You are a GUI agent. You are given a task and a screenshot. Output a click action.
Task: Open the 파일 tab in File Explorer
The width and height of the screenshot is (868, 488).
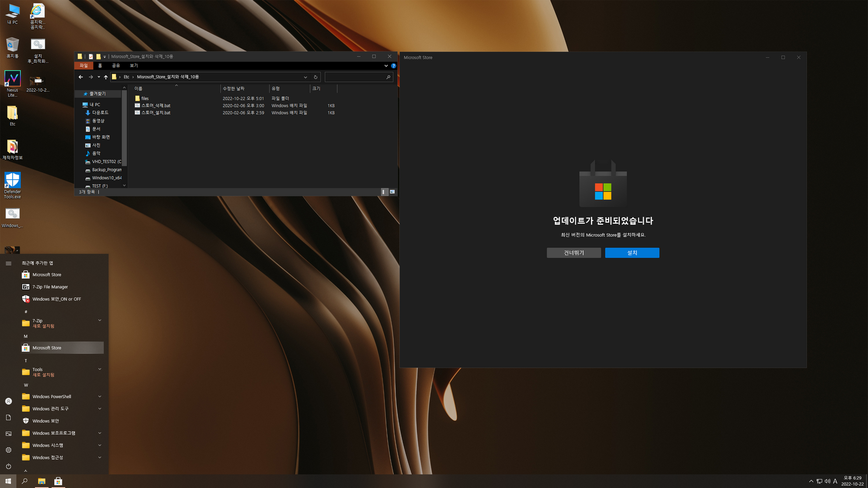(83, 66)
